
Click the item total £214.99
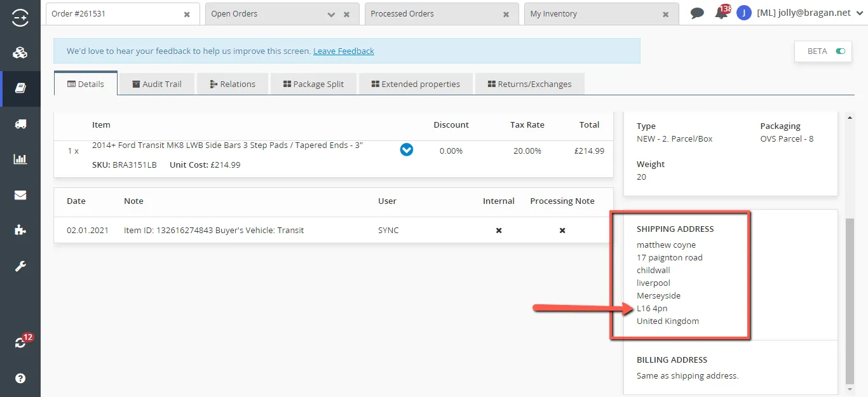(588, 151)
